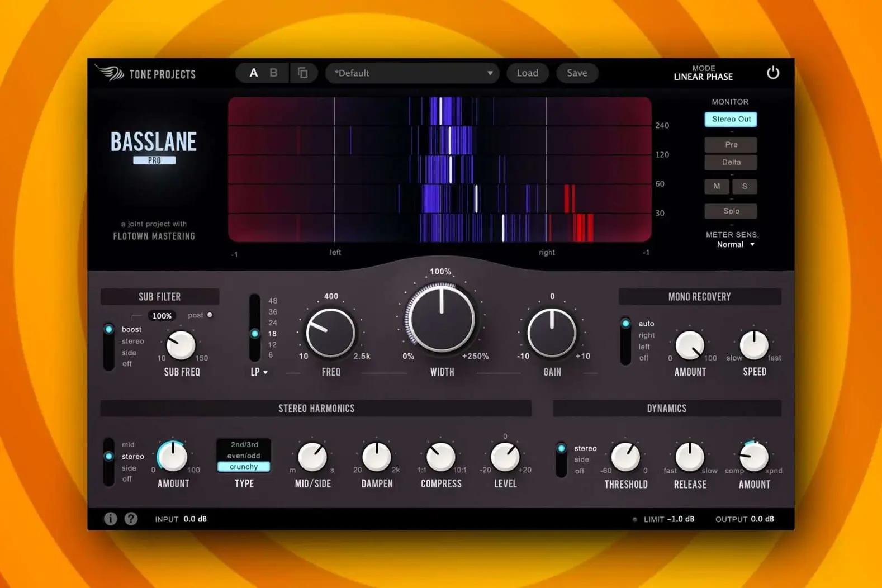The image size is (882, 588).
Task: Open the LP filter type dropdown
Action: [x=259, y=372]
